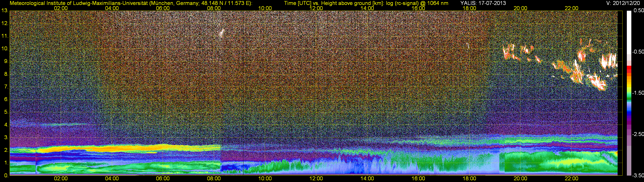Click the 4 km height axis label
644x182 pixels.
click(x=6, y=125)
